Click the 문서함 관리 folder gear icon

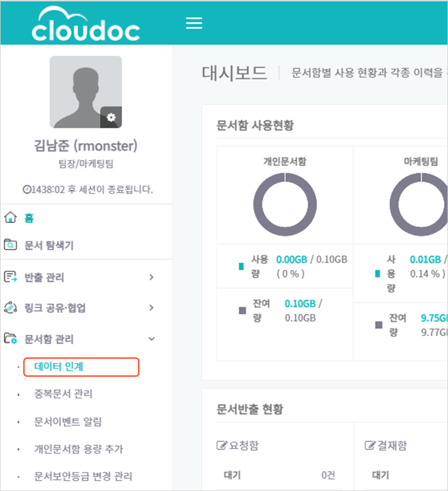point(10,338)
